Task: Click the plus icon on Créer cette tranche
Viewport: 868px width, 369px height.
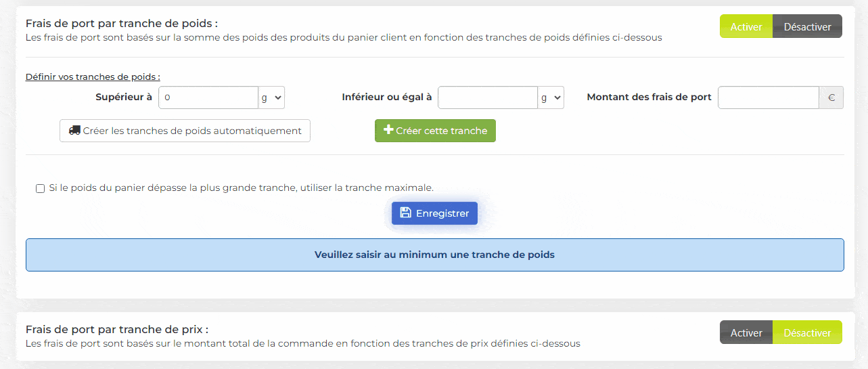Action: point(388,130)
